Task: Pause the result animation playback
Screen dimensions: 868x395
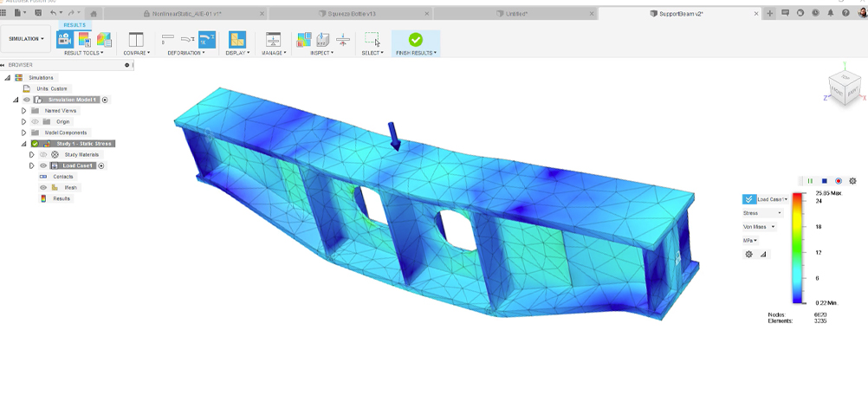Action: coord(810,181)
